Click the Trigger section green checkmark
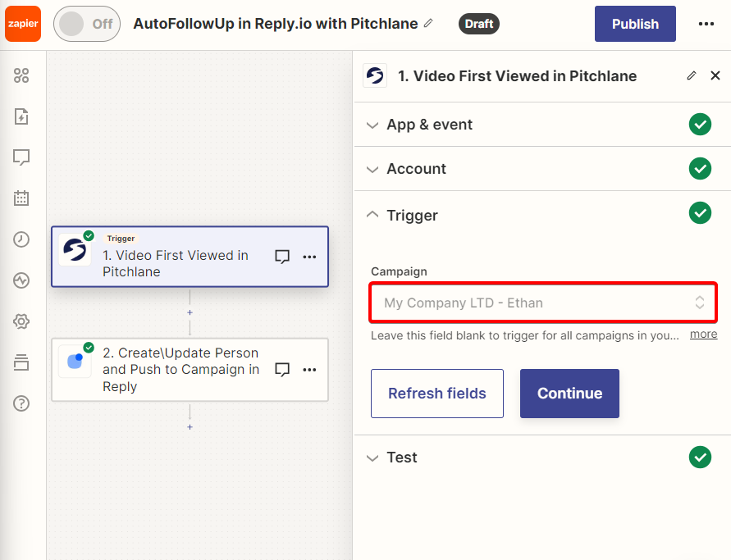The height and width of the screenshot is (560, 731). (700, 213)
